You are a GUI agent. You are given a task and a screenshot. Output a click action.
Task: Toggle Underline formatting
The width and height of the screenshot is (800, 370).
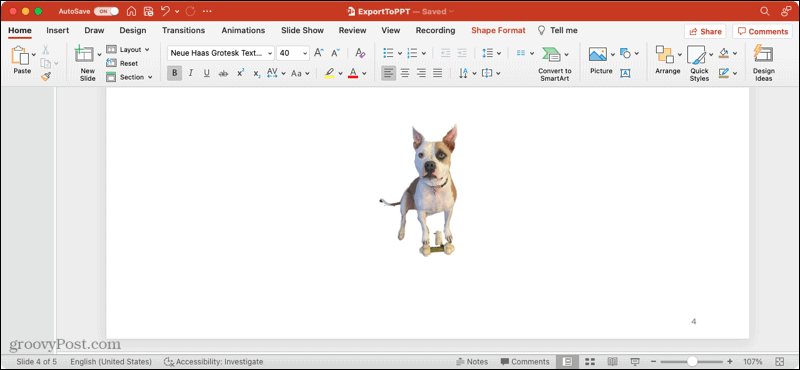tap(207, 73)
